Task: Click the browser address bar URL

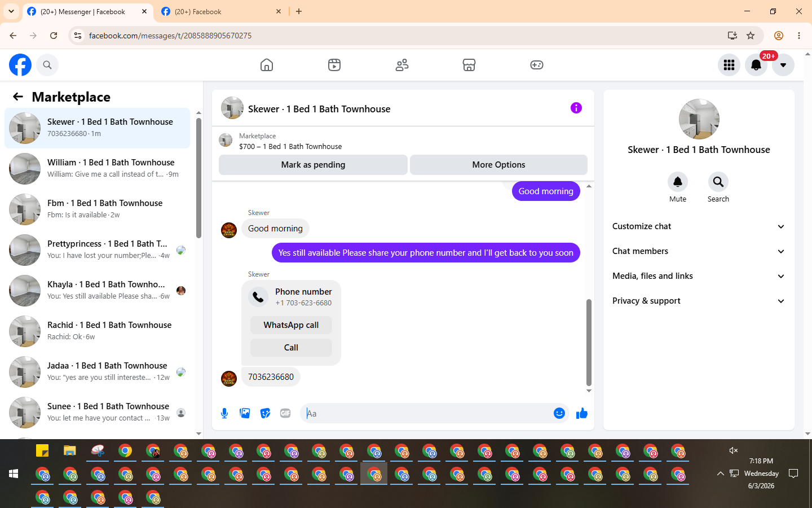Action: pyautogui.click(x=170, y=36)
